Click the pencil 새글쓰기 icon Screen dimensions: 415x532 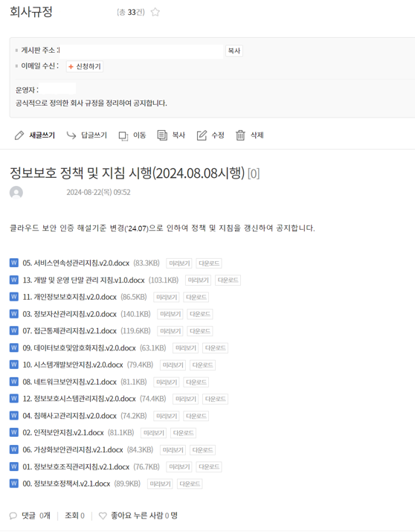(19, 135)
